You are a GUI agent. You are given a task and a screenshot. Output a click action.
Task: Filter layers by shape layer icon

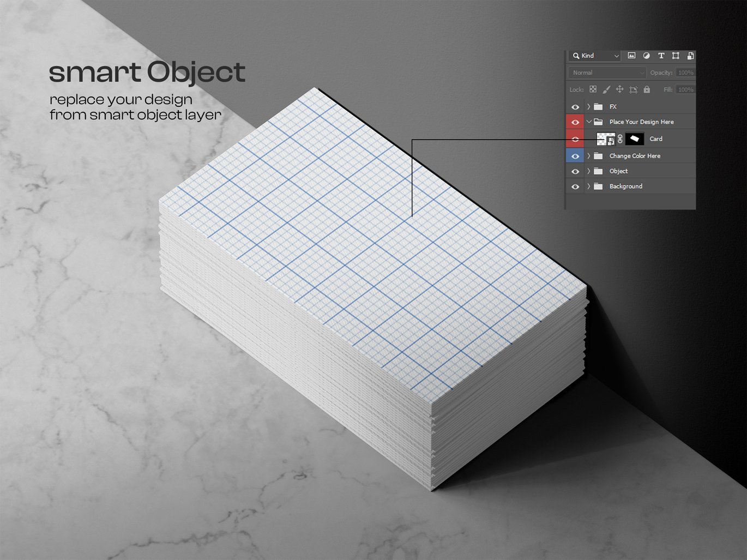coord(676,56)
